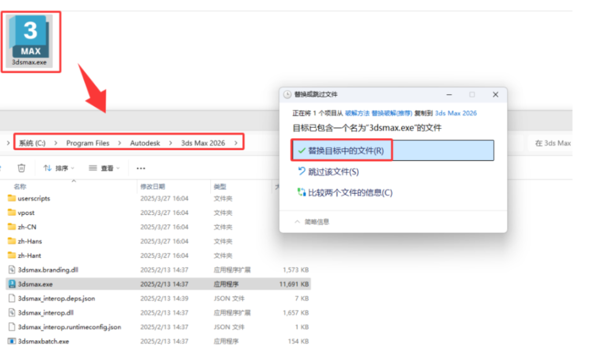Click the compare files icon in dialog
Screen dimensions: 592x364
click(x=301, y=192)
